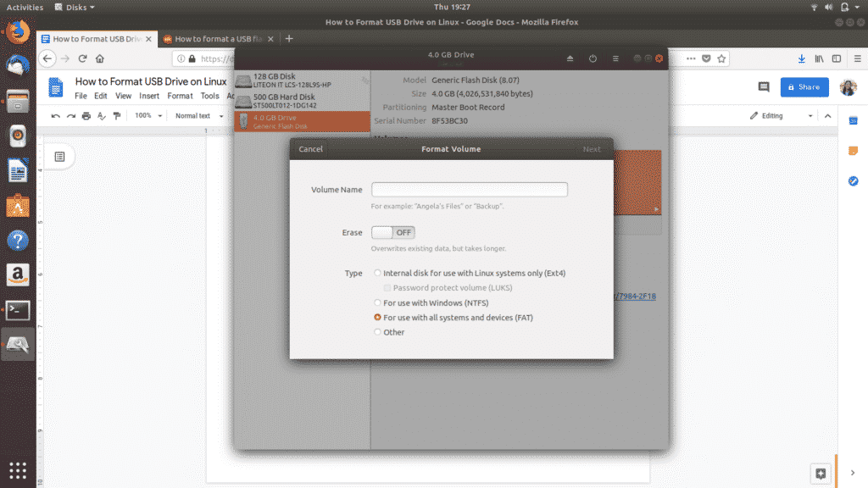The image size is (868, 488).
Task: Open Firefox downloads panel
Action: [x=802, y=58]
